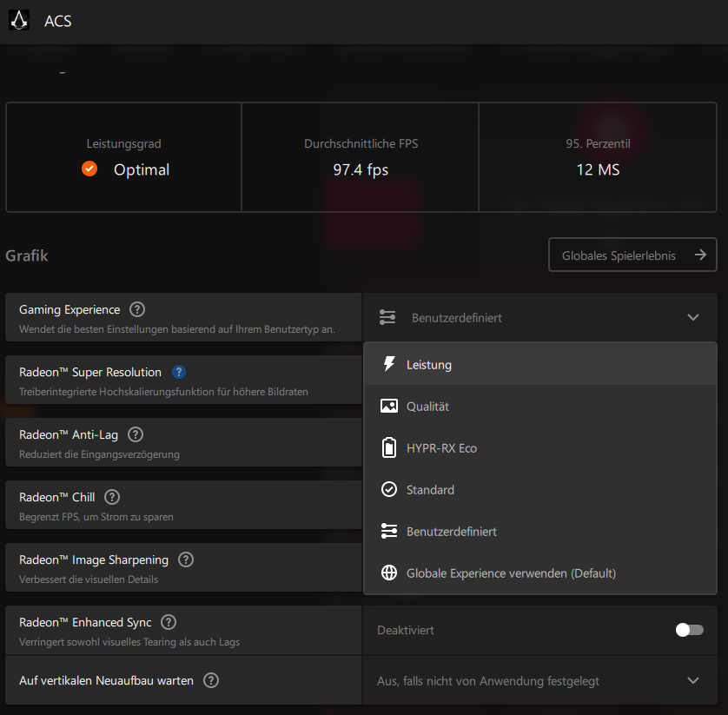Expand the vertikalen Neuaufbau dropdown chevron

pyautogui.click(x=692, y=680)
